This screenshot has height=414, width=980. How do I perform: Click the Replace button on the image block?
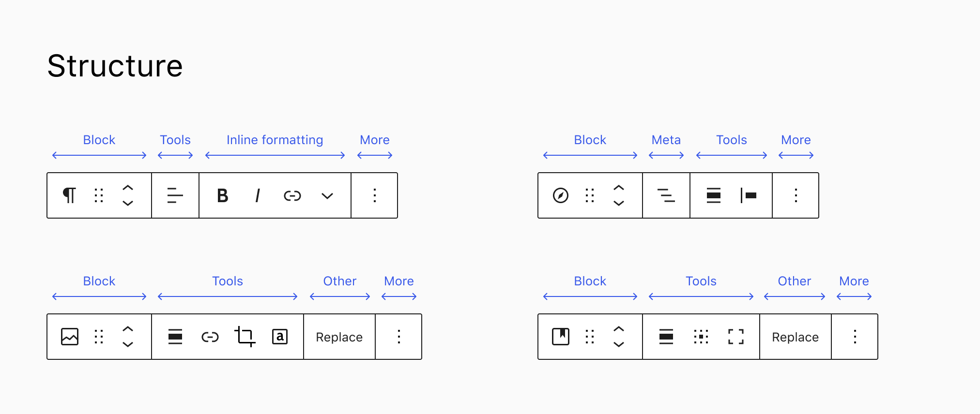(x=339, y=337)
